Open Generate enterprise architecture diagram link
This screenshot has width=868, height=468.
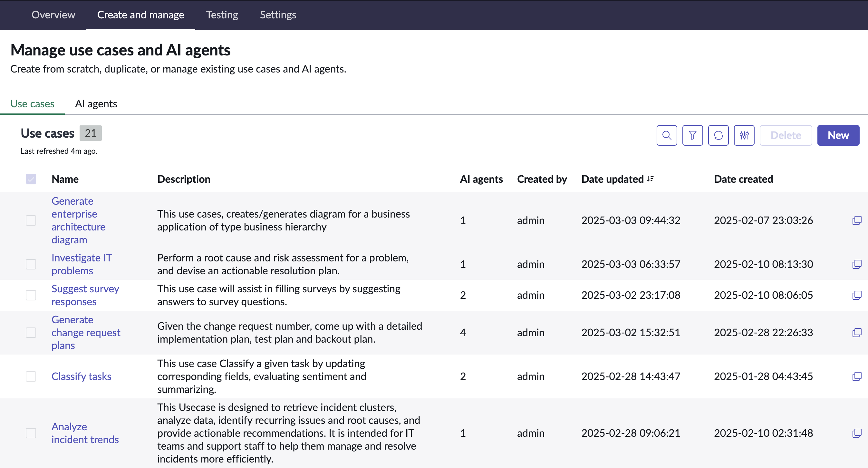coord(78,220)
